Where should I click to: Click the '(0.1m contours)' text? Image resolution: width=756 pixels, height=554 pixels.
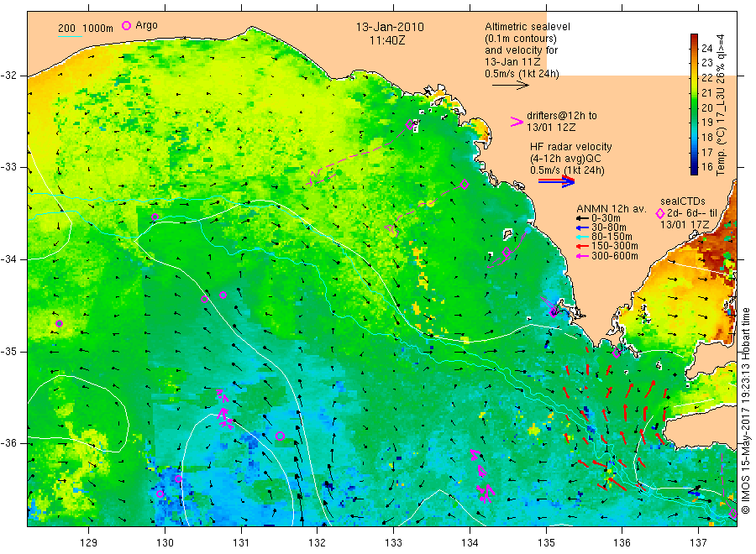click(x=521, y=39)
